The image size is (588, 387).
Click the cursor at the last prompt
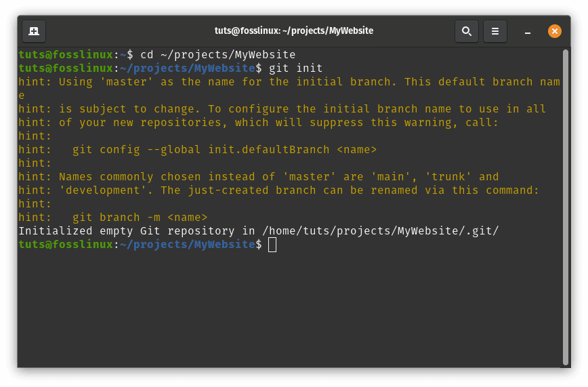point(272,245)
